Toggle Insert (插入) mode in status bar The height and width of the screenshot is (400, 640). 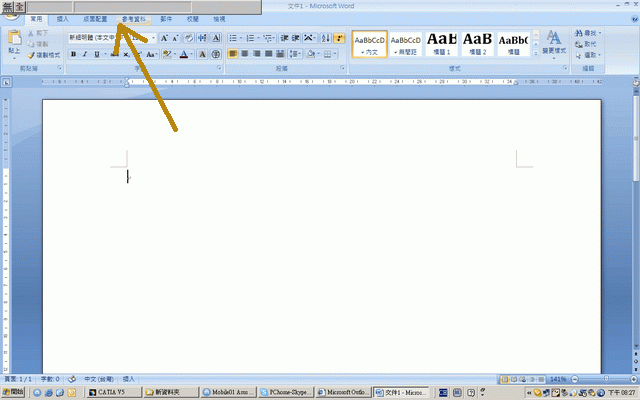click(x=129, y=379)
